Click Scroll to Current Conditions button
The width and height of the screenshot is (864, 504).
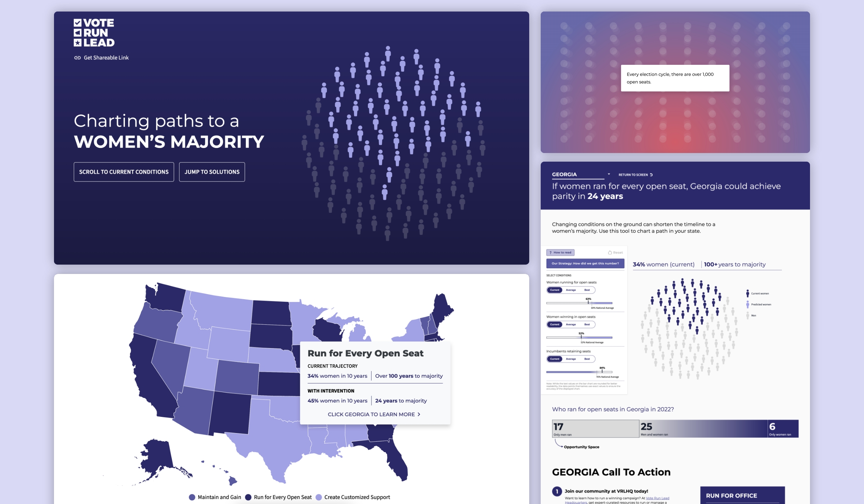(x=123, y=172)
